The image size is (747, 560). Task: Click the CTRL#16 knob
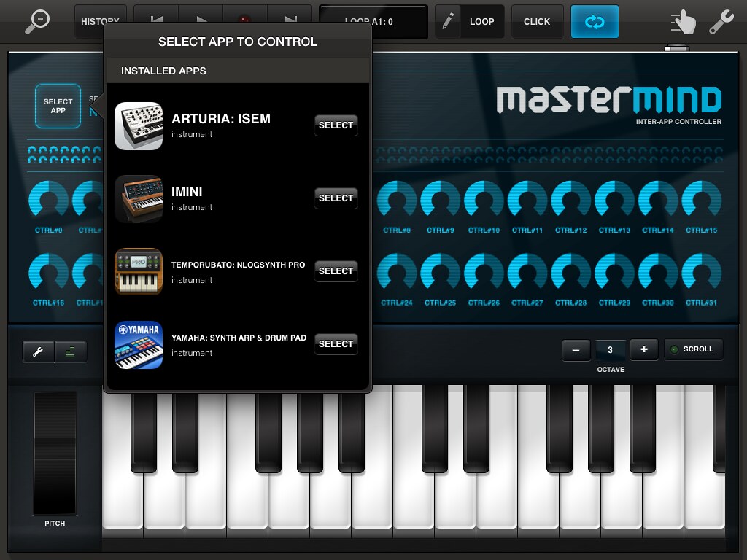49,273
